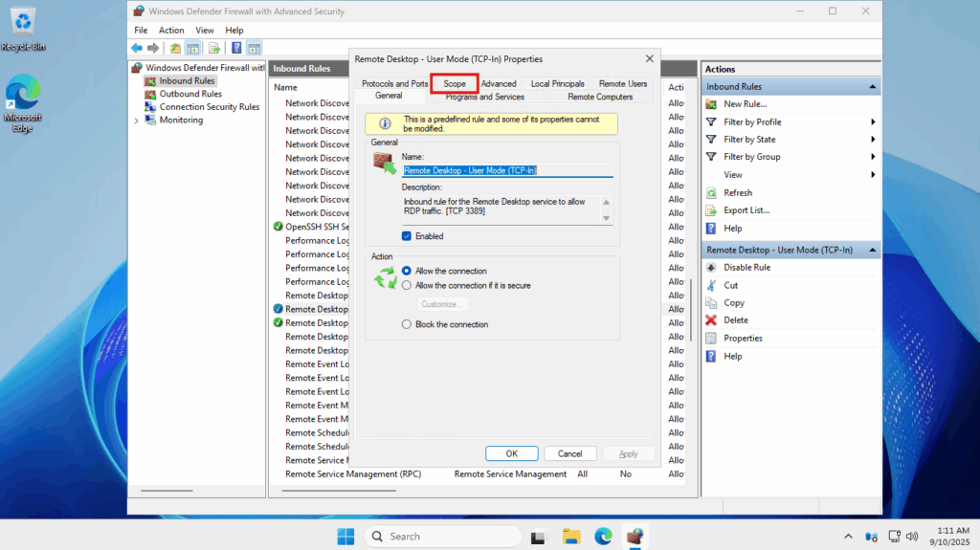Click the Back arrow in the toolbar
This screenshot has width=980, height=550.
coord(137,48)
